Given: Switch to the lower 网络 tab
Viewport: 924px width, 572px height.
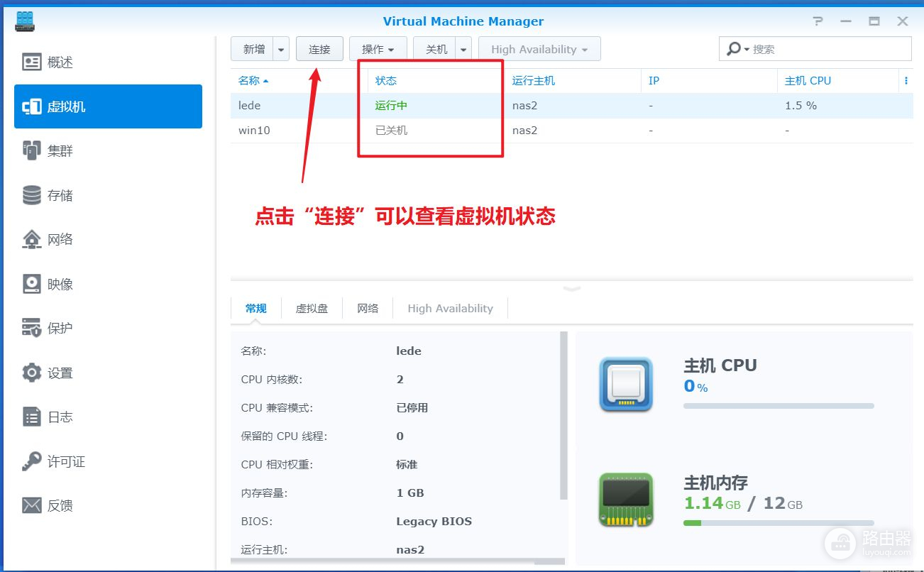Looking at the screenshot, I should click(x=368, y=309).
